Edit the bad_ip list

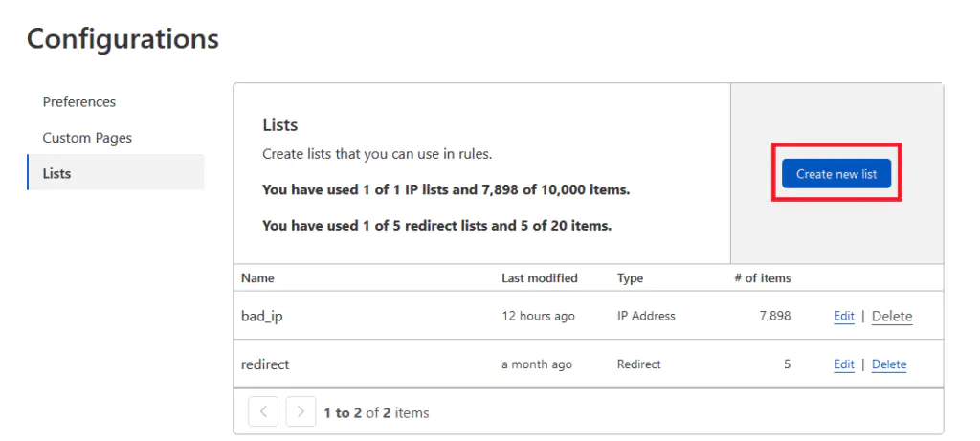coord(843,316)
